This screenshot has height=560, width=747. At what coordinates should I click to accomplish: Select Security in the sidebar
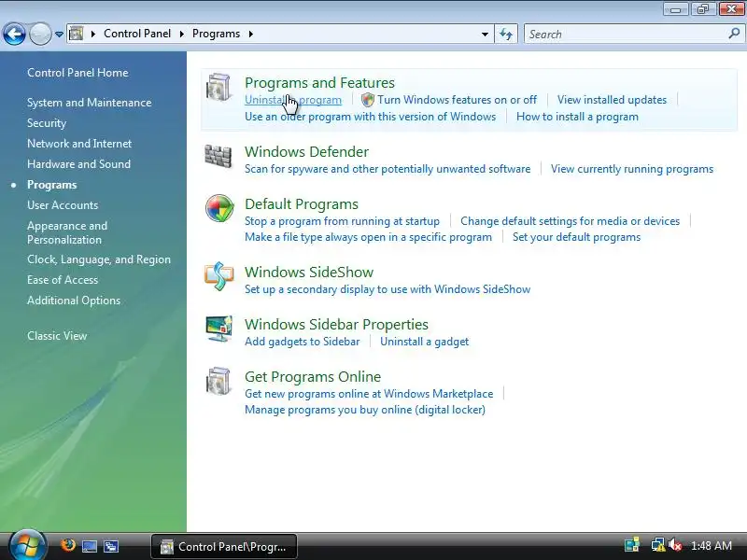point(47,123)
